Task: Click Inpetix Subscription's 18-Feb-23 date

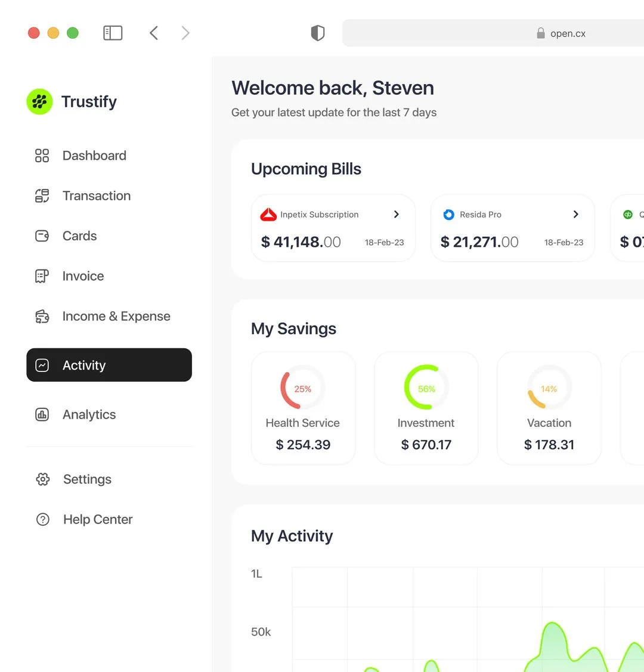Action: pyautogui.click(x=385, y=243)
